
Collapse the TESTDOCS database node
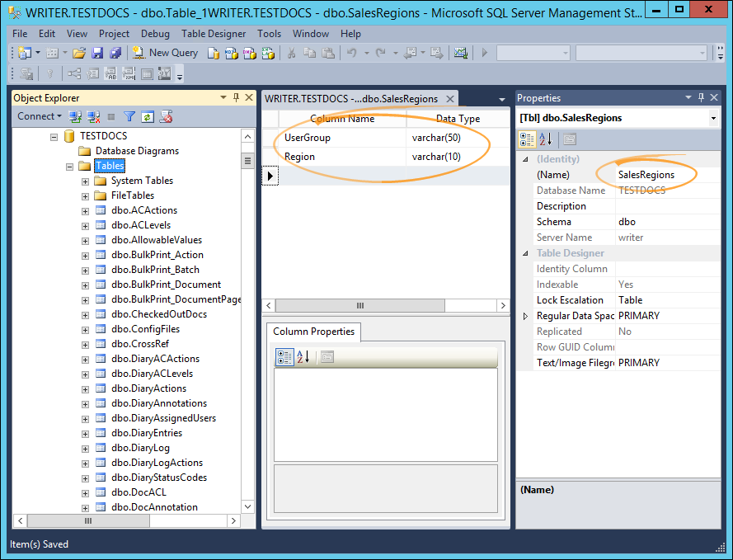coord(54,137)
